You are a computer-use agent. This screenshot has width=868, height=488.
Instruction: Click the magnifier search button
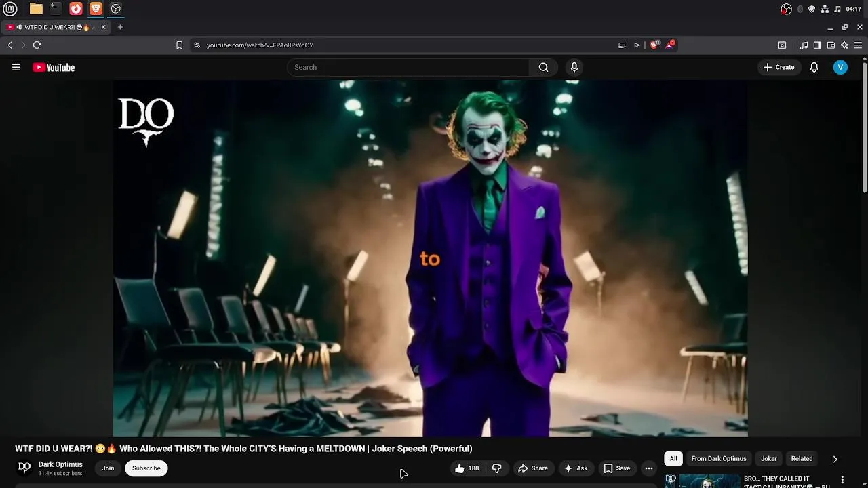click(x=543, y=67)
